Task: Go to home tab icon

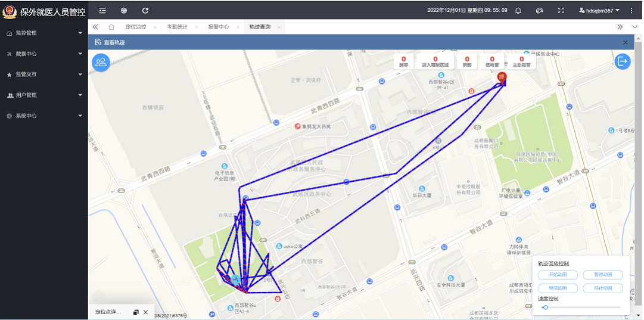Action: point(111,27)
